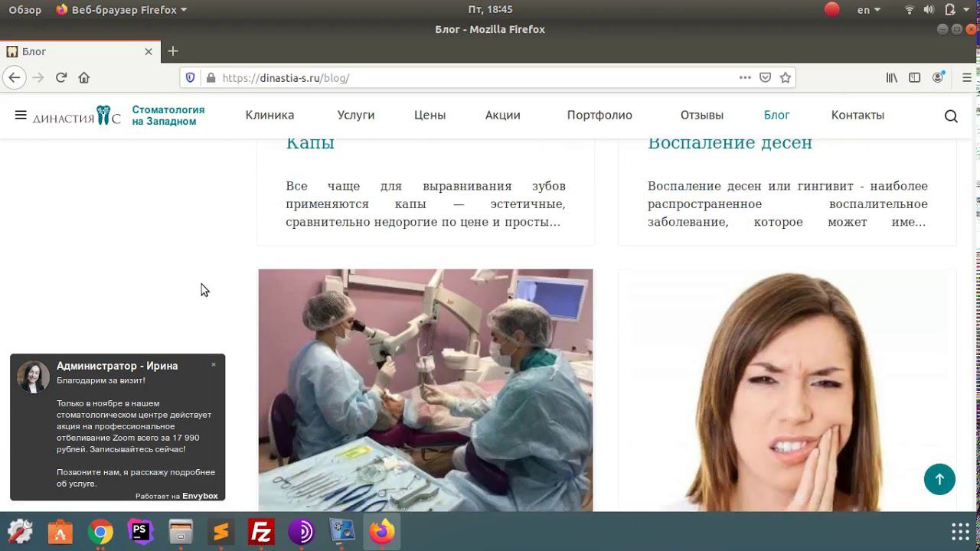This screenshot has height=551, width=980.
Task: Open the dental microscope surgery photo article
Action: point(426,390)
